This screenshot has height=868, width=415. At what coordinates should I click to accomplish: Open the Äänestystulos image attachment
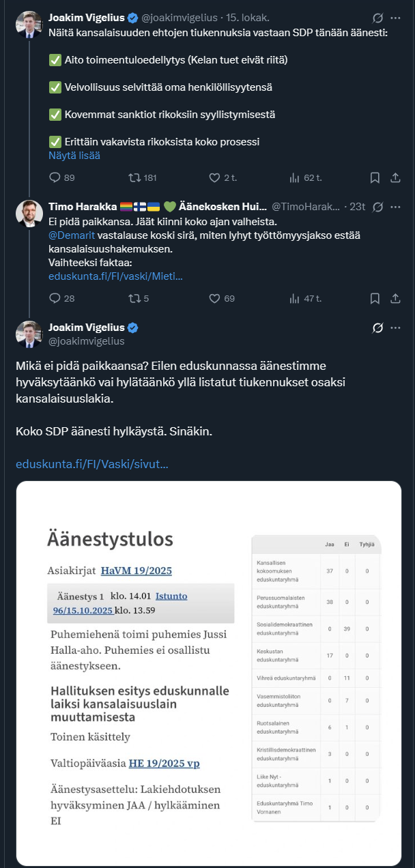208,672
